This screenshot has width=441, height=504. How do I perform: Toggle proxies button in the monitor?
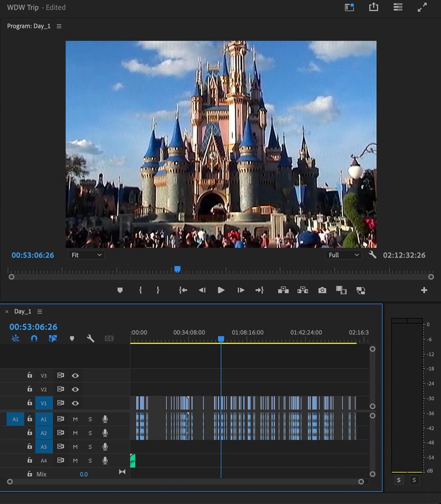[361, 291]
